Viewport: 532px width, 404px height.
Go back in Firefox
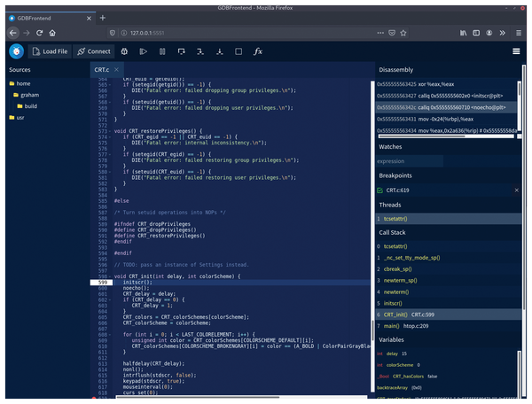(x=13, y=33)
